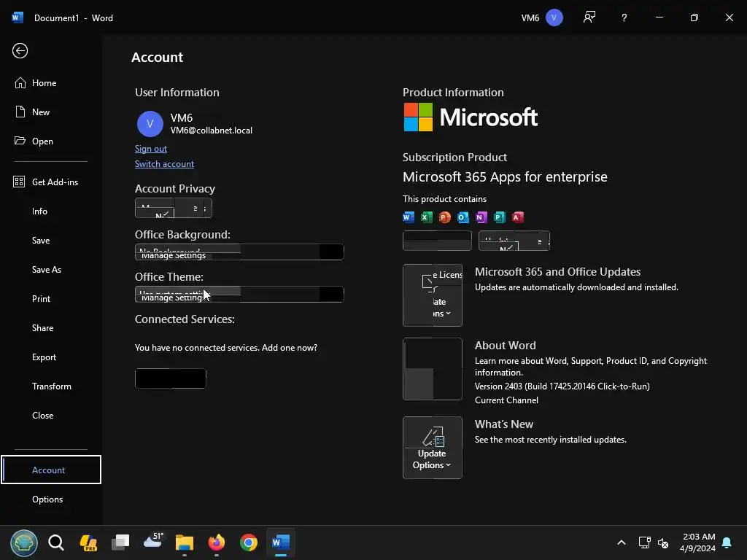Viewport: 747px width, 560px height.
Task: Click the Publisher app icon in product list
Action: pyautogui.click(x=499, y=217)
